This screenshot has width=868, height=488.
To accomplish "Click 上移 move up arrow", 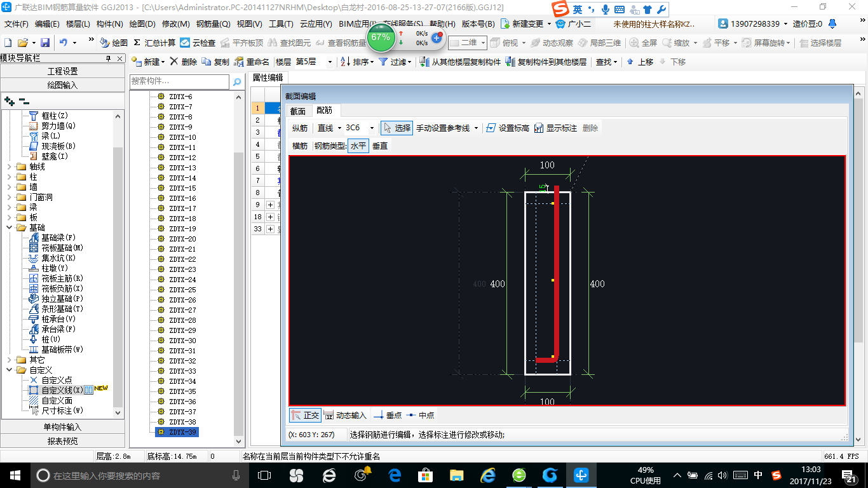I will pyautogui.click(x=641, y=62).
